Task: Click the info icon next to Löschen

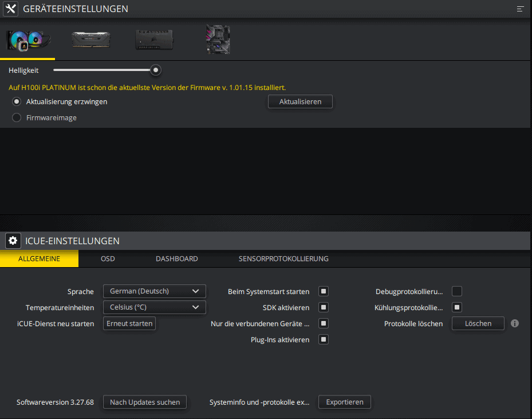Action: coord(515,323)
